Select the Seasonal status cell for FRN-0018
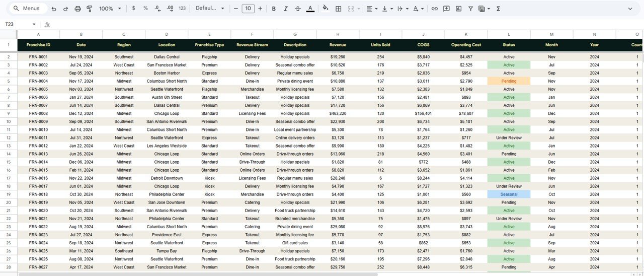The width and height of the screenshot is (644, 276). pyautogui.click(x=509, y=194)
